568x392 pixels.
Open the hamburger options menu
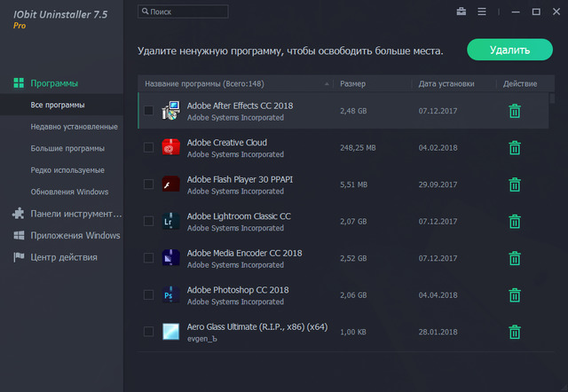pyautogui.click(x=482, y=12)
